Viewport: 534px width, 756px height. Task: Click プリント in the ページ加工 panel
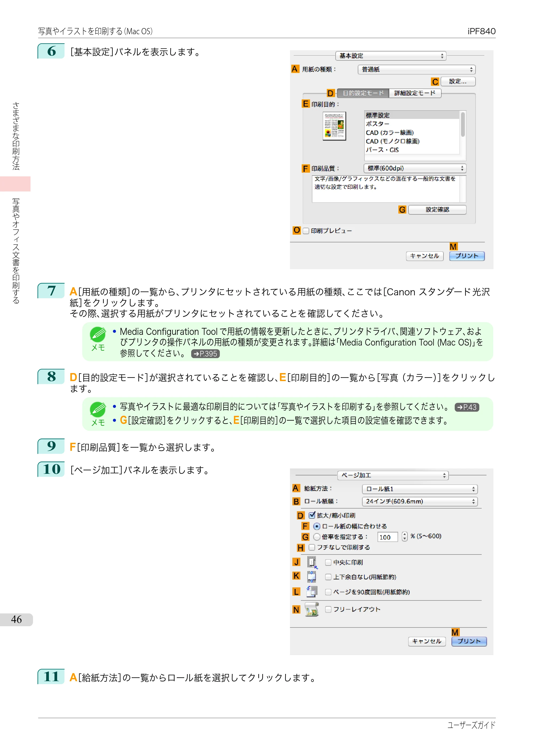pyautogui.click(x=469, y=641)
